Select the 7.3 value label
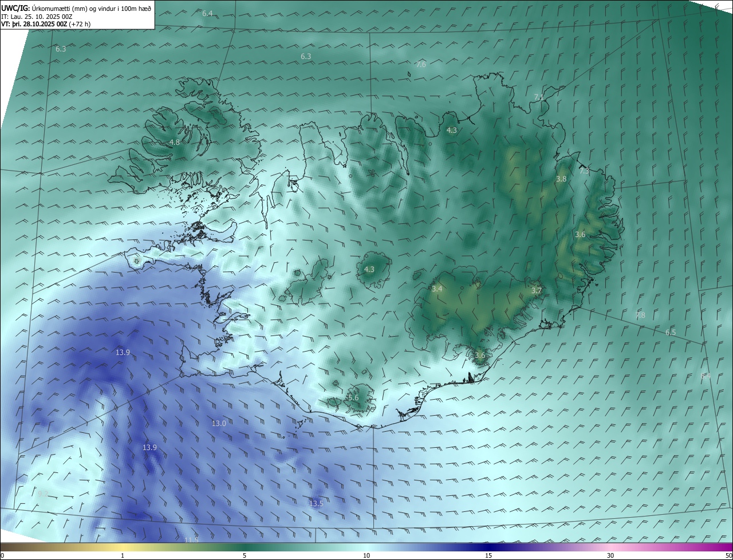This screenshot has height=560, width=733. [584, 171]
